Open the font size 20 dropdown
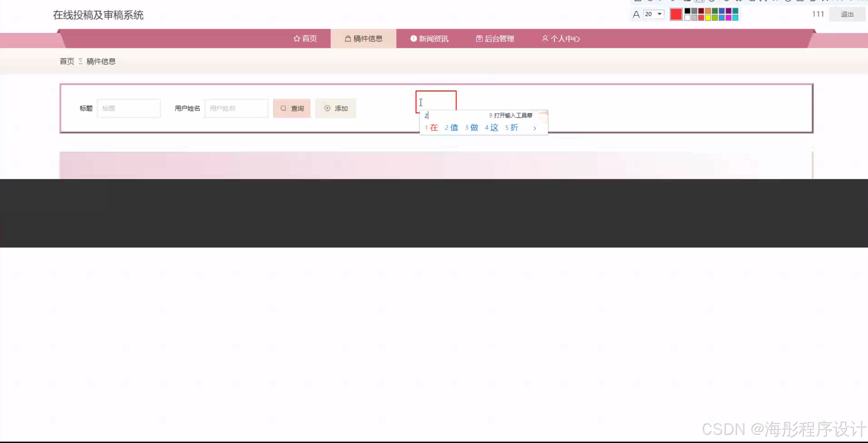 click(x=659, y=14)
